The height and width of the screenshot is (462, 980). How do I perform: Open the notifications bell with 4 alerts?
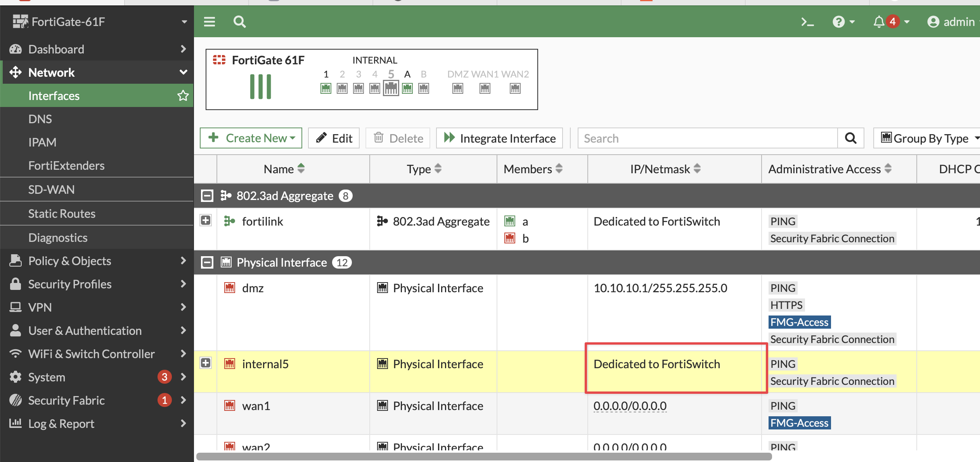(x=891, y=22)
